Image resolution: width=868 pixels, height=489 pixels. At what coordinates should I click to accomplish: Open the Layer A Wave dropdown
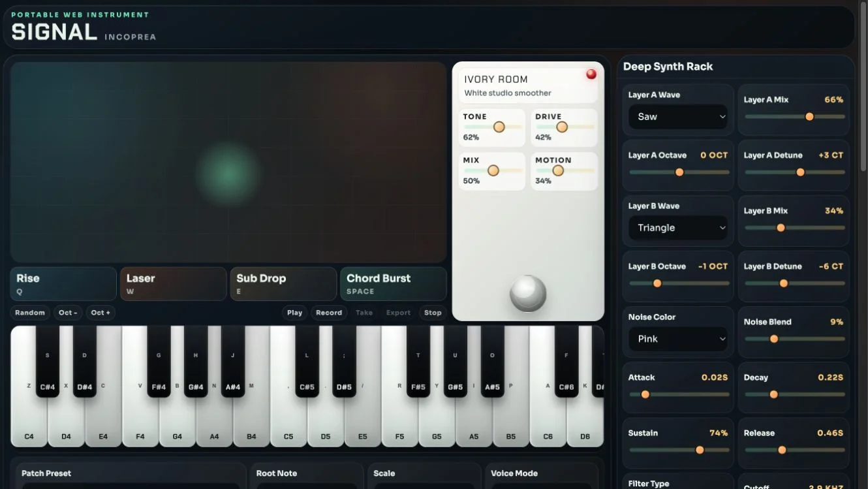pyautogui.click(x=678, y=116)
